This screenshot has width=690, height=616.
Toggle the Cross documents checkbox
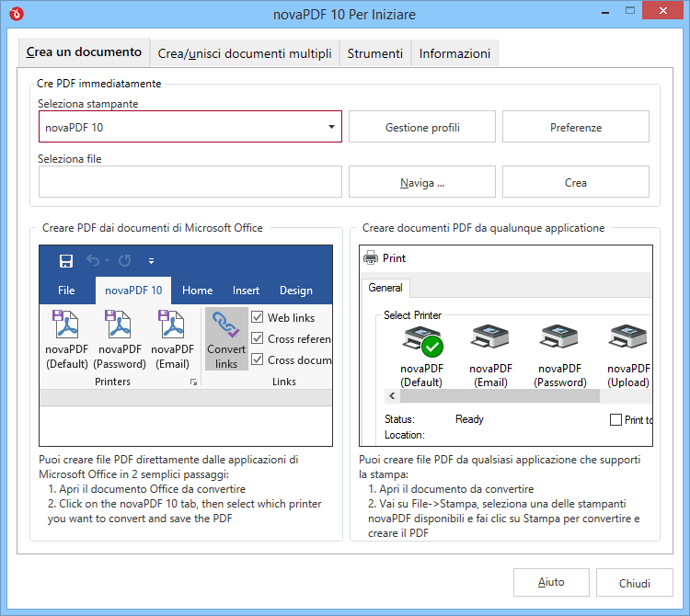257,359
